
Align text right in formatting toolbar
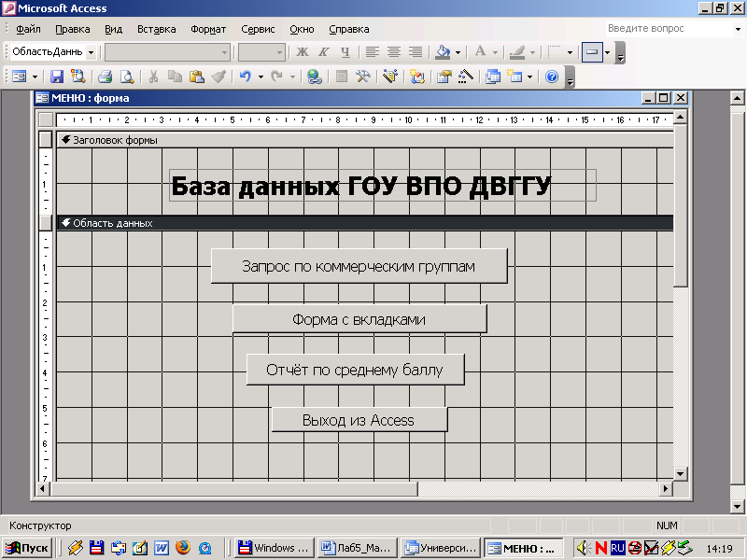click(416, 51)
